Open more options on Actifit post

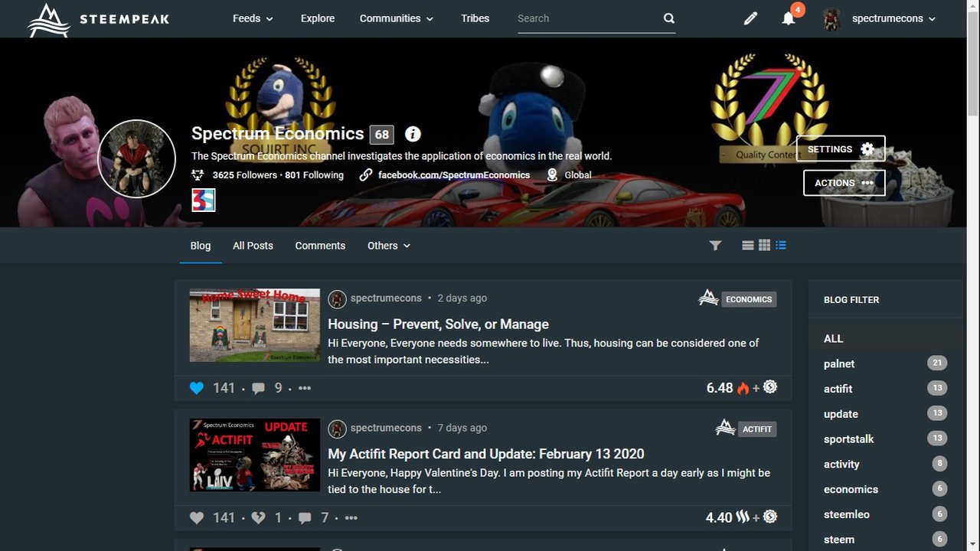click(351, 518)
